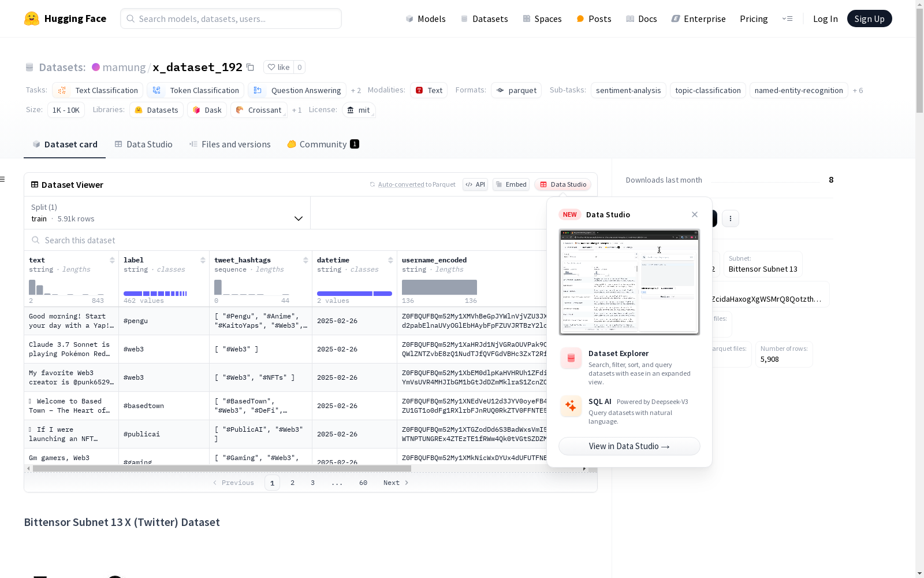The width and height of the screenshot is (924, 578).
Task: Click the Question Answering task tag
Action: coord(297,91)
